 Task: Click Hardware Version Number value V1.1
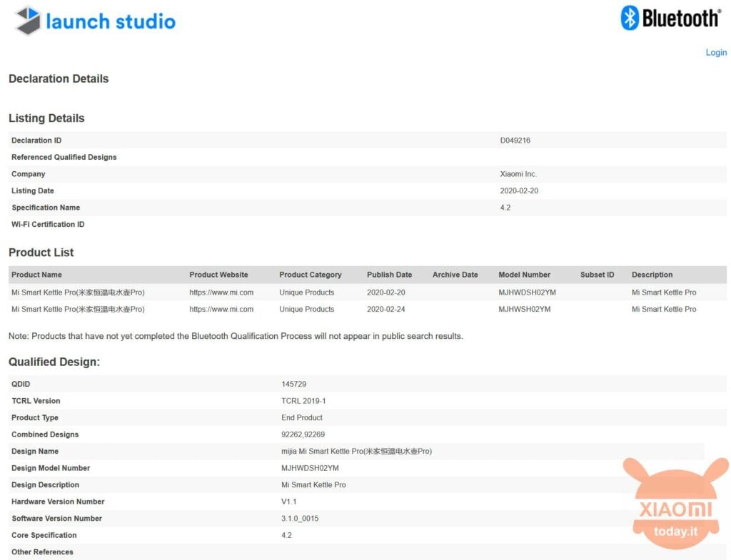point(289,502)
